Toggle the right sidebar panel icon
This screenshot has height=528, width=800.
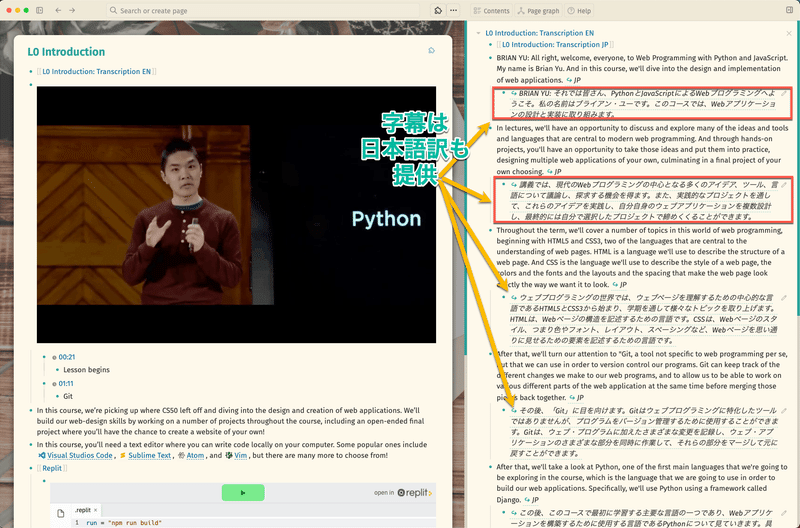[790, 10]
